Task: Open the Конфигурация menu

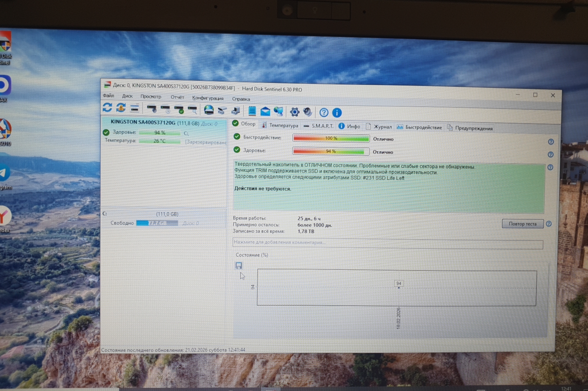Action: coord(208,98)
